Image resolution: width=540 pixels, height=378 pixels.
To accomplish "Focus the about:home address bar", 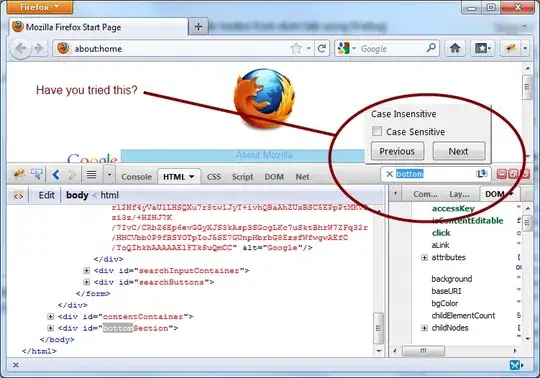I will [x=172, y=49].
